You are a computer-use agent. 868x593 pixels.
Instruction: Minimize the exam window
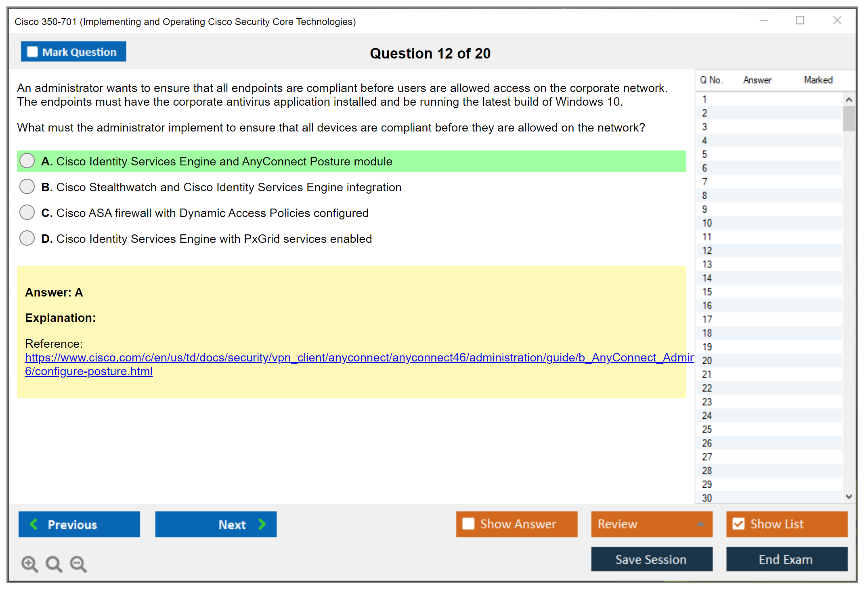pyautogui.click(x=763, y=21)
